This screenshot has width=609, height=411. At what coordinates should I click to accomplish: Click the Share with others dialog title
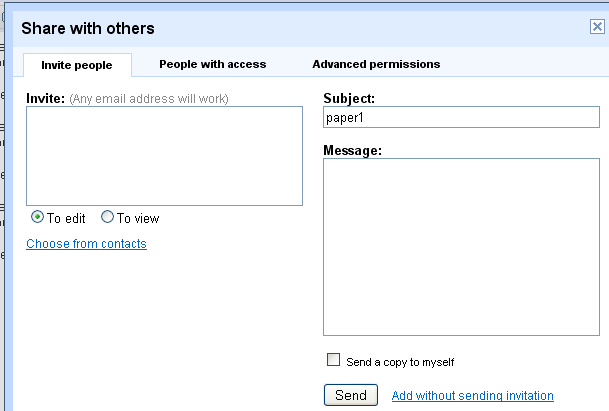(x=88, y=28)
